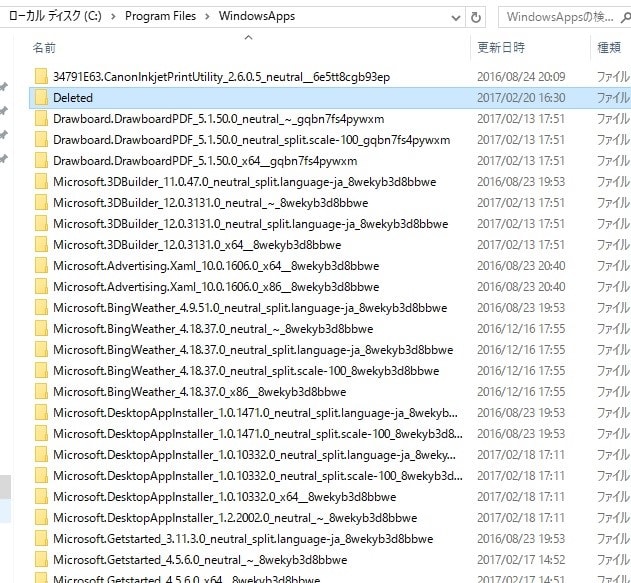The image size is (631, 583).
Task: Click folder icon of the Deleted row
Action: point(41,97)
